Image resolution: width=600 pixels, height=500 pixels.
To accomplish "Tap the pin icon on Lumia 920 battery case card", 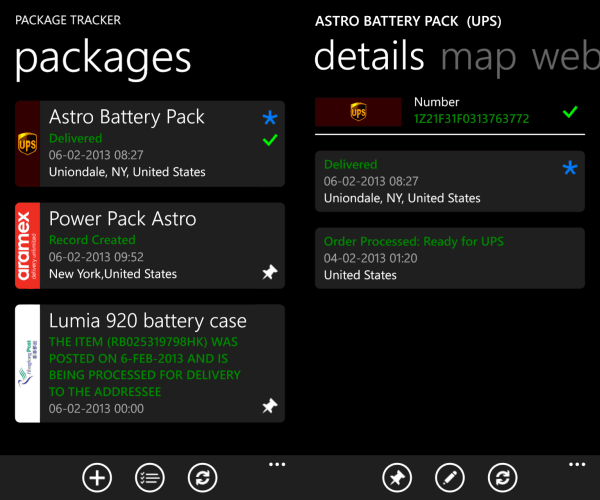I will click(270, 406).
